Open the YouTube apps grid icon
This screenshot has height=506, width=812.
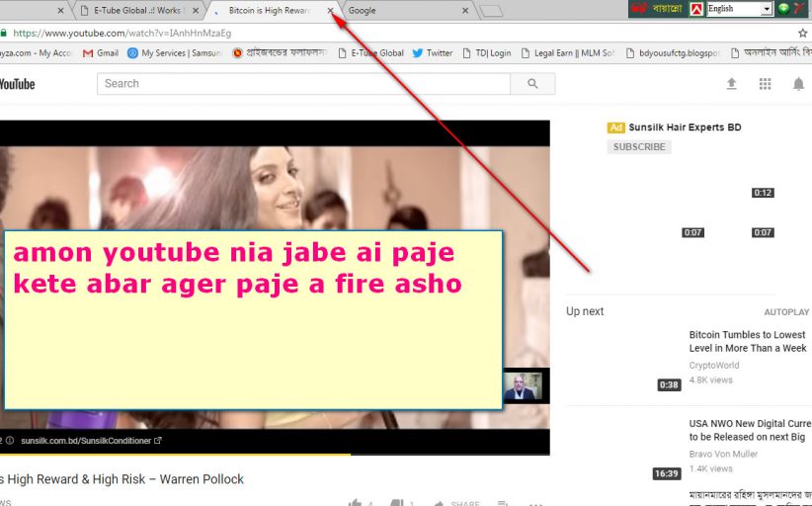pyautogui.click(x=765, y=84)
